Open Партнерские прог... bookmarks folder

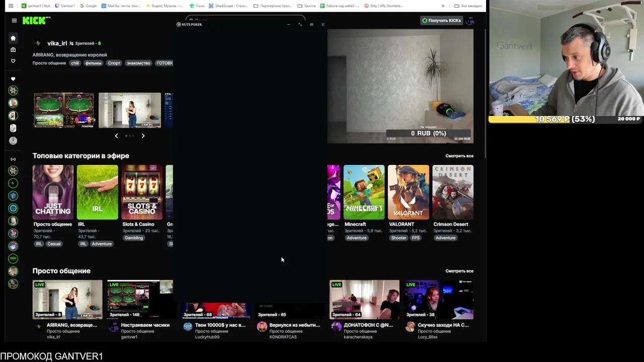point(272,6)
